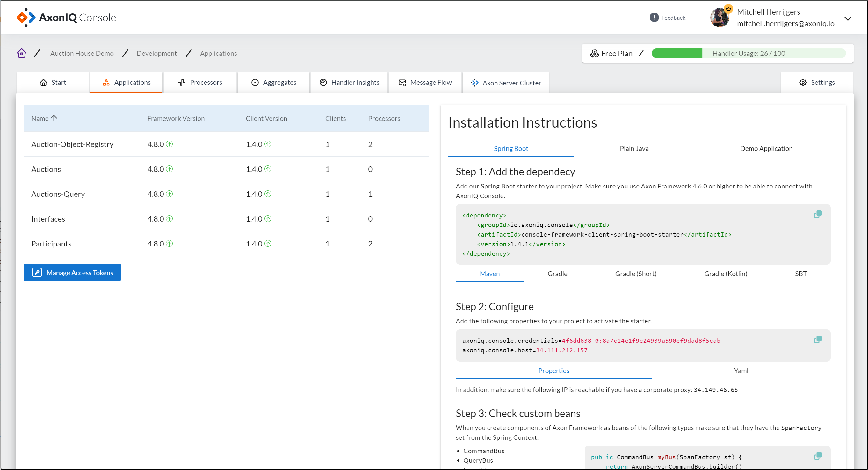Select the Gradle (Kotlin) tab

tap(726, 274)
